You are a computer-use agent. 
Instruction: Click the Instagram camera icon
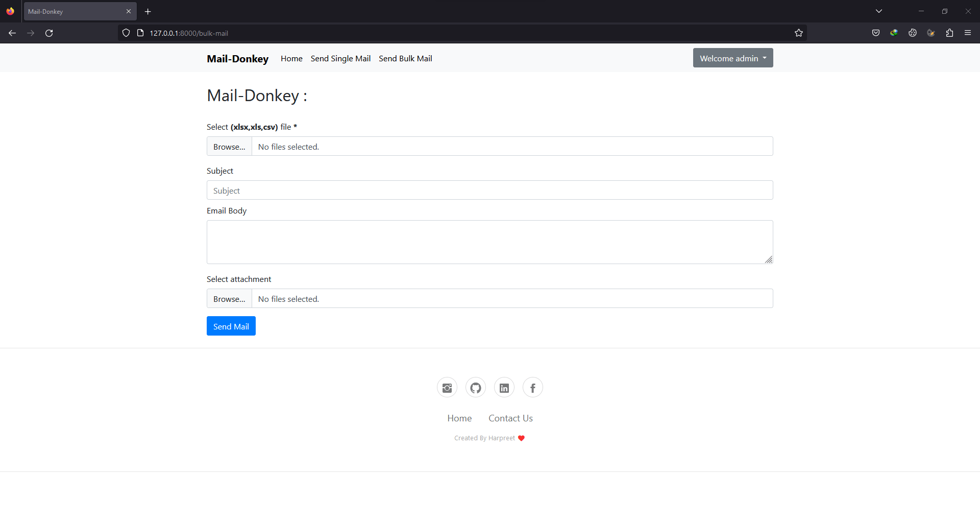[x=447, y=387]
